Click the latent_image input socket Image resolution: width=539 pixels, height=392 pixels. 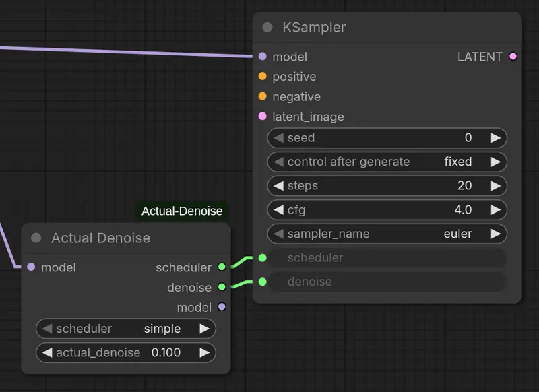pyautogui.click(x=262, y=117)
